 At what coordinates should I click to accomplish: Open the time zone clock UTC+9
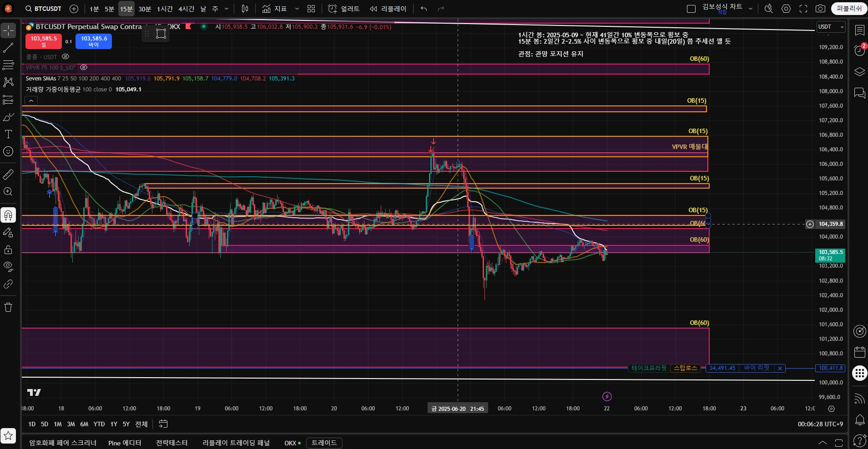click(x=820, y=424)
